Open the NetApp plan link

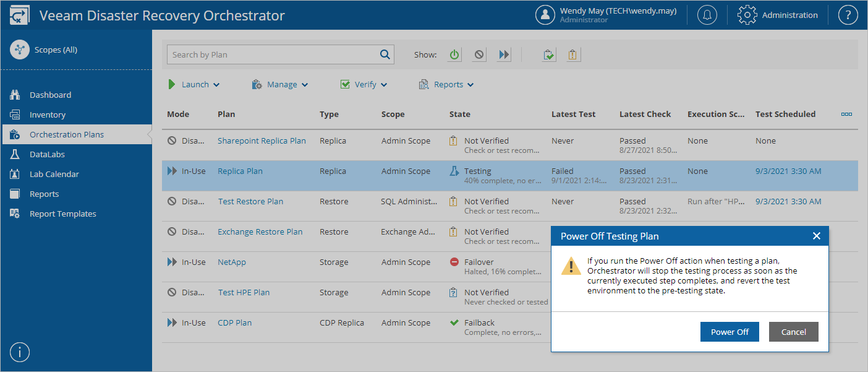point(232,262)
